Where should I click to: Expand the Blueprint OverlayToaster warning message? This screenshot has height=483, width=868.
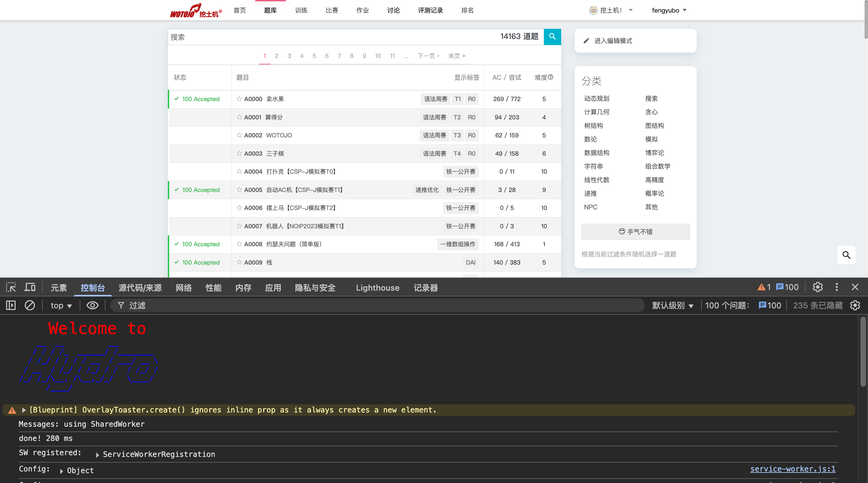[x=24, y=410]
